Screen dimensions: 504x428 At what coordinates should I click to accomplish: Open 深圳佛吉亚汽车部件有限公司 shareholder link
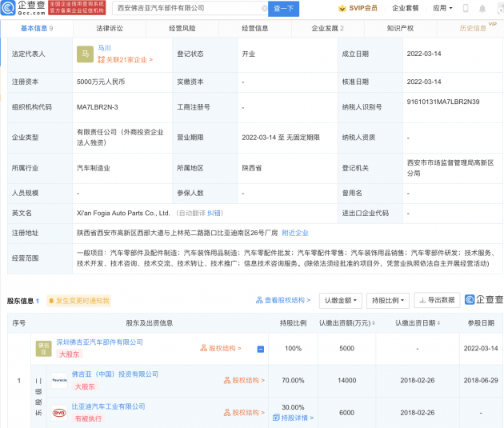[x=100, y=342]
